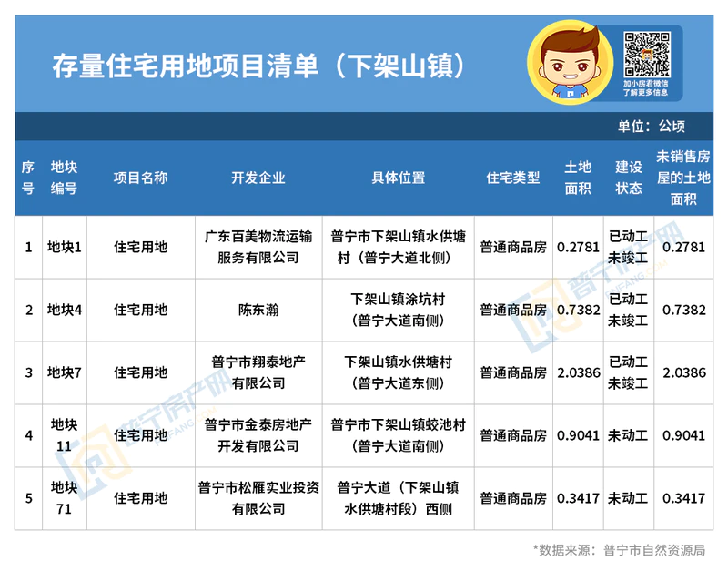Select the 住宅类型 column header
The width and height of the screenshot is (728, 571).
pyautogui.click(x=513, y=178)
